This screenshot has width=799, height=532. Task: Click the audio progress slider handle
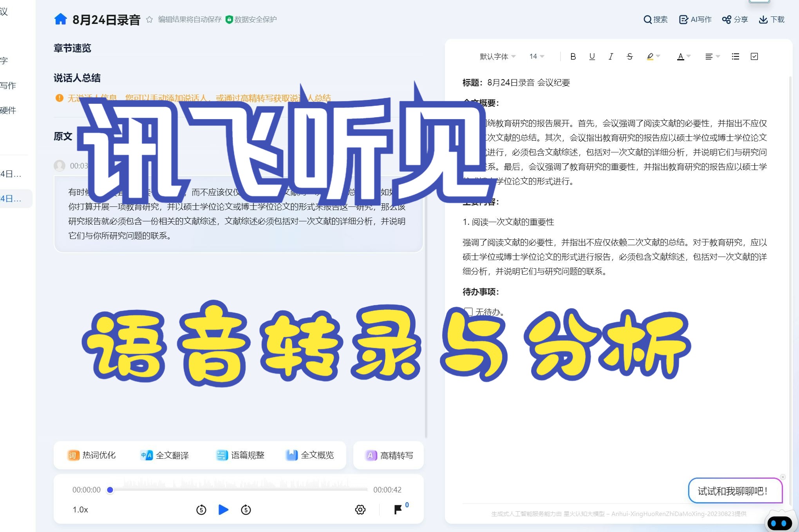coord(110,490)
